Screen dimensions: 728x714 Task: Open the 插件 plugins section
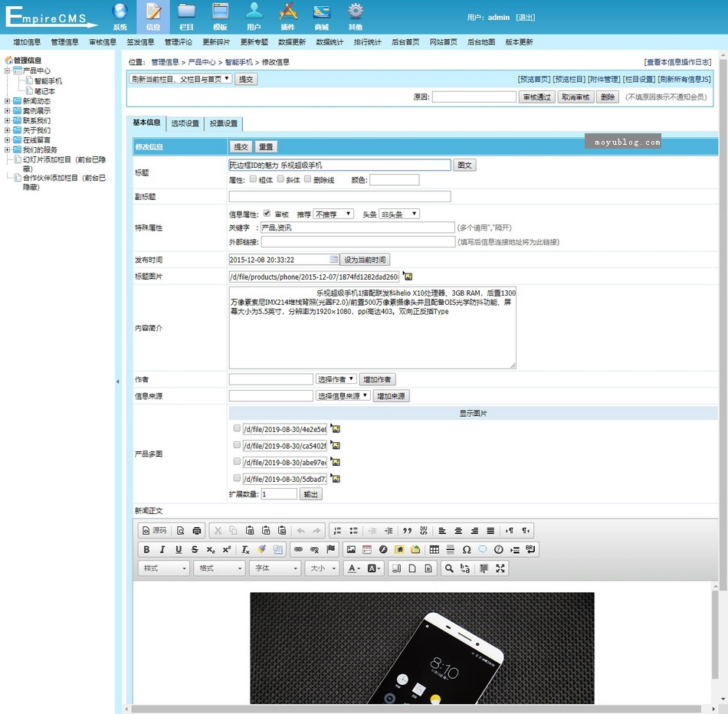[x=288, y=17]
